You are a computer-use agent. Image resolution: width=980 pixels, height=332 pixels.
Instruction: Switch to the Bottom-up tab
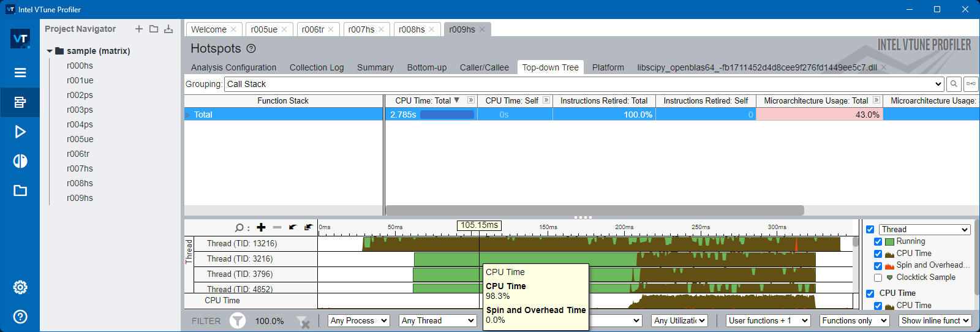click(426, 67)
